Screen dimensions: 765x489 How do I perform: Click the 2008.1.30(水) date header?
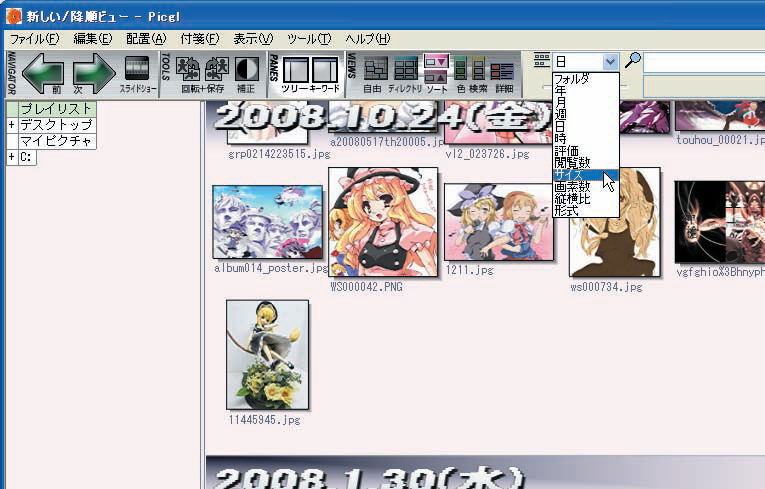[369, 477]
